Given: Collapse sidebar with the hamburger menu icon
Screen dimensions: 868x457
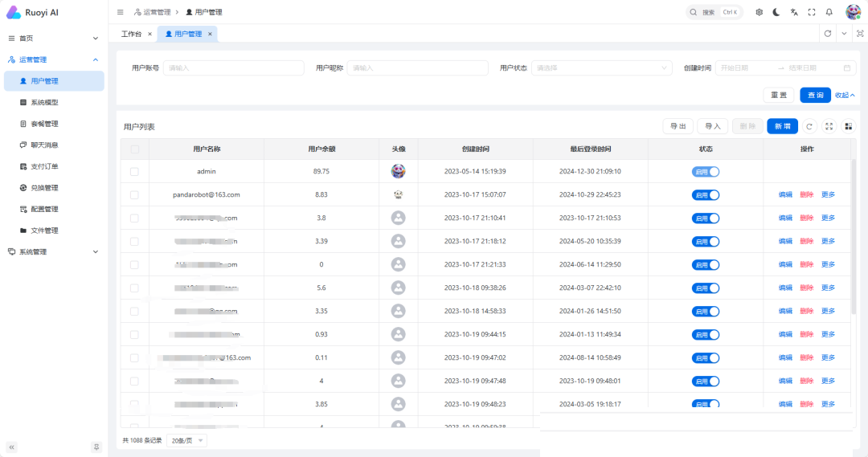Looking at the screenshot, I should pos(121,12).
